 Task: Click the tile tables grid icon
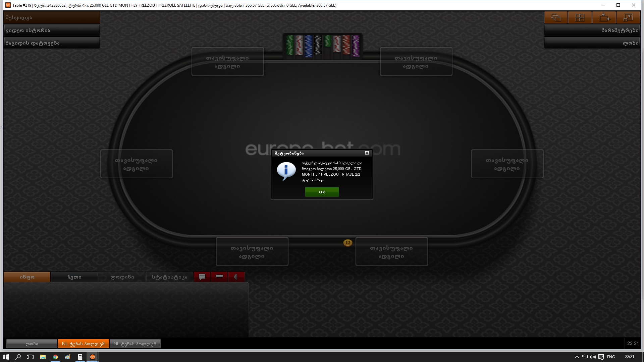[x=580, y=17]
